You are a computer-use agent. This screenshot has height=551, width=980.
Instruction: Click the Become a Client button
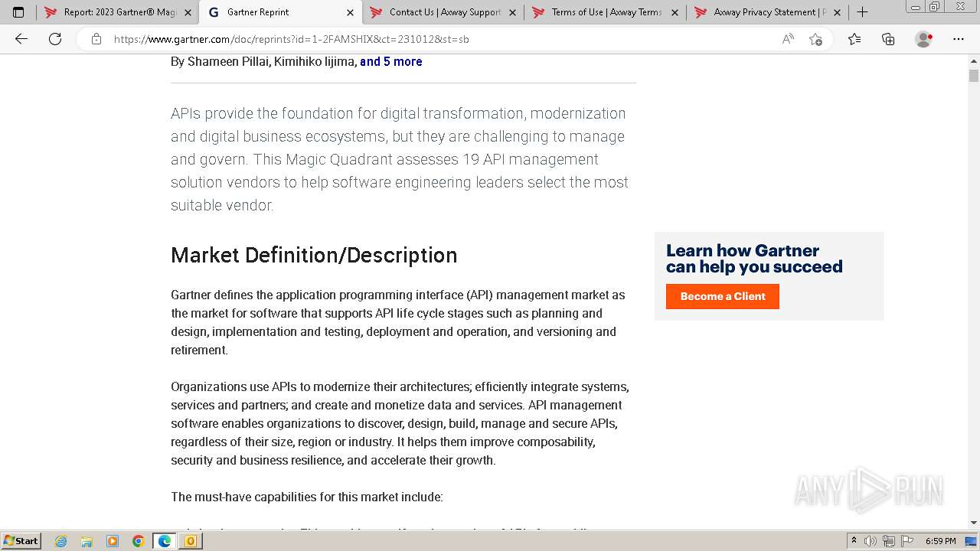(723, 296)
